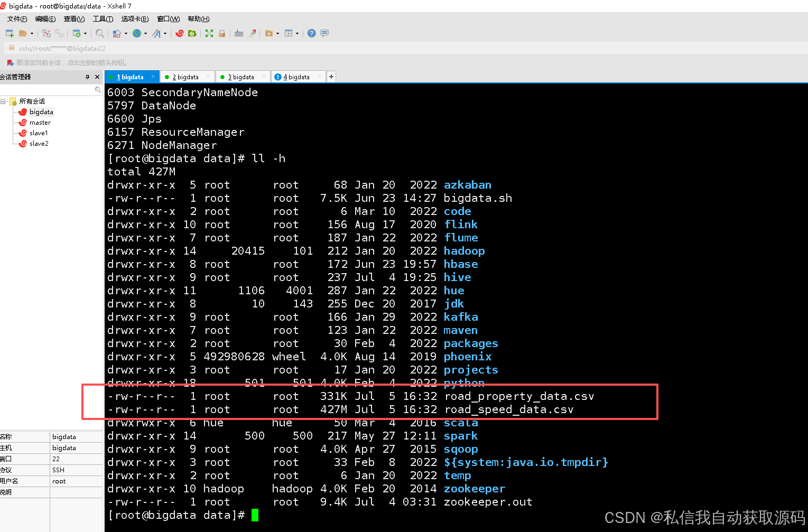This screenshot has height=532, width=808.
Task: Toggle full screen with the green arrows icon
Action: pos(209,33)
